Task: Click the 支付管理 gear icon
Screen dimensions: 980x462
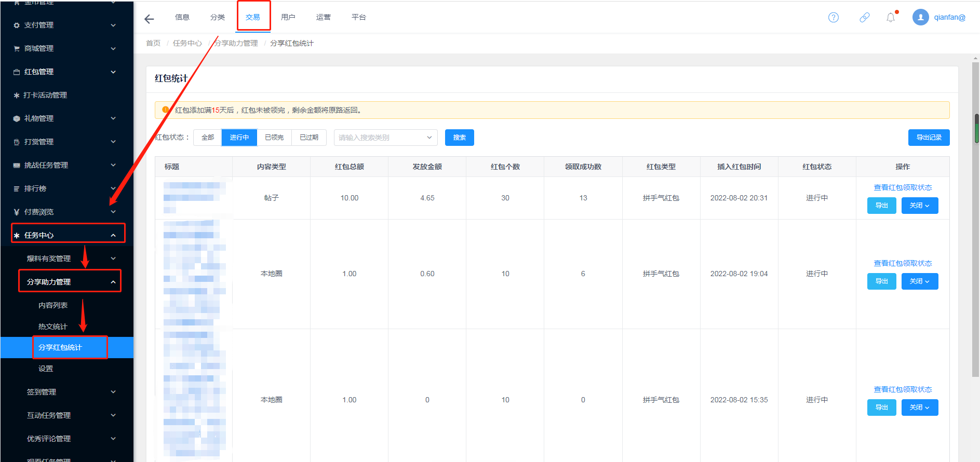Action: pyautogui.click(x=17, y=25)
